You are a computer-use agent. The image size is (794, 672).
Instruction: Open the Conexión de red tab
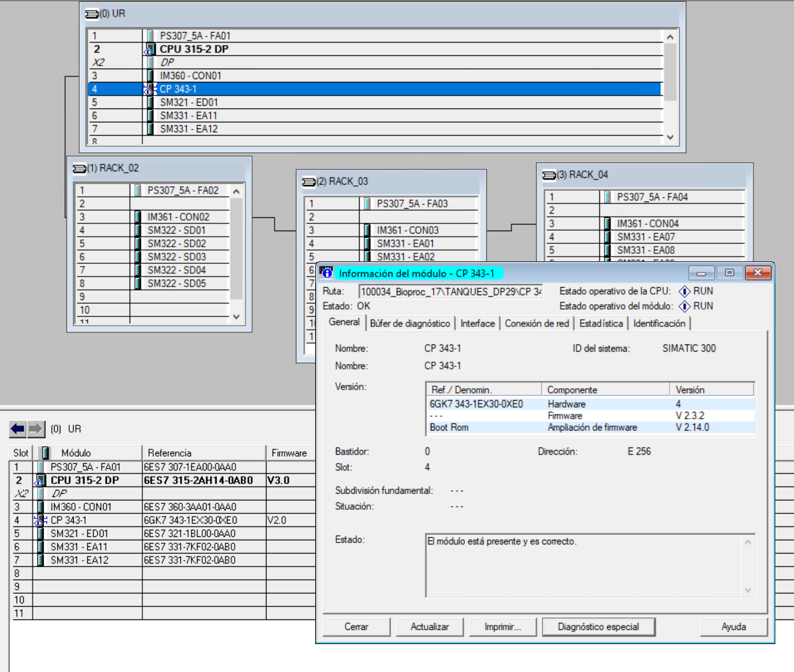click(x=537, y=324)
